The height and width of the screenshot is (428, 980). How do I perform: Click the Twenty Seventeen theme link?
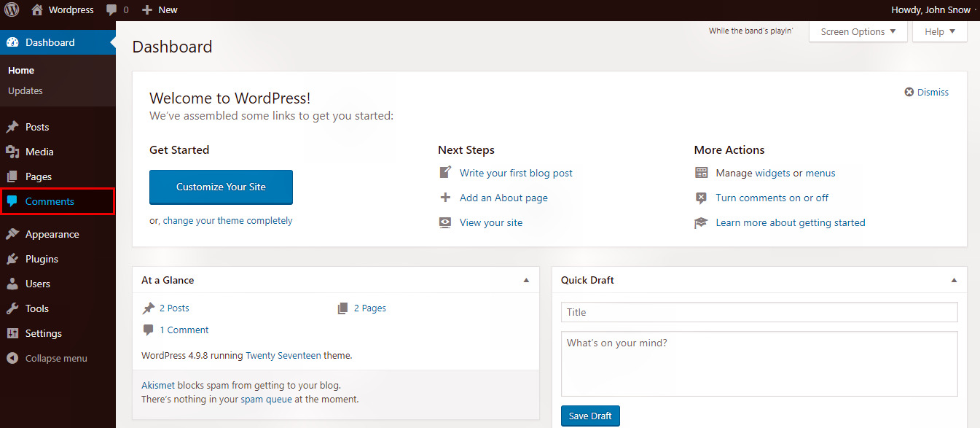[283, 356]
